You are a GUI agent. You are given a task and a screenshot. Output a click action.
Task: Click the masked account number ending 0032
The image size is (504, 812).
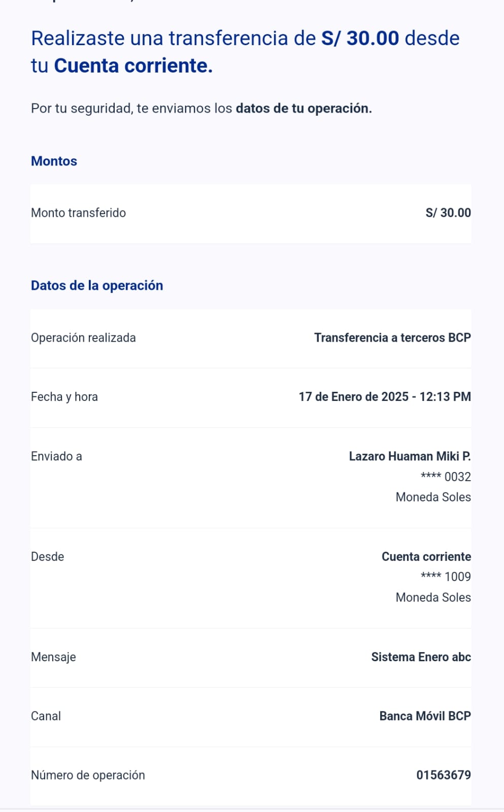pos(446,477)
